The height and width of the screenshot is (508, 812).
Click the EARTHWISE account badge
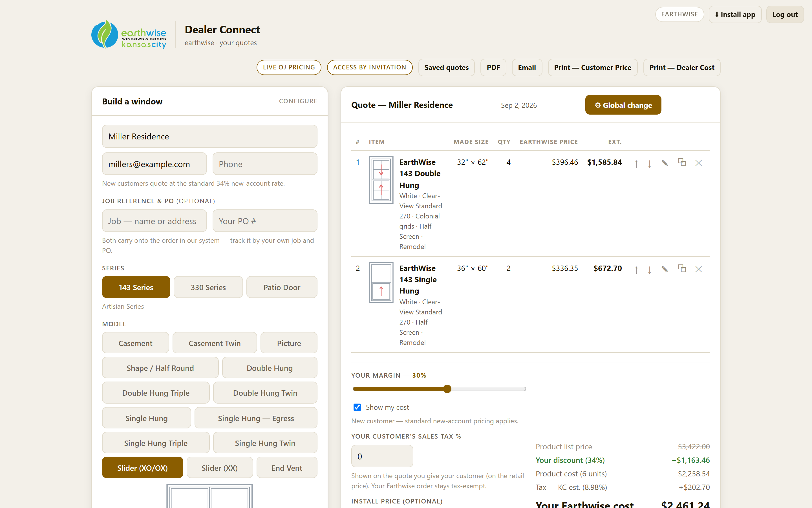coord(679,14)
